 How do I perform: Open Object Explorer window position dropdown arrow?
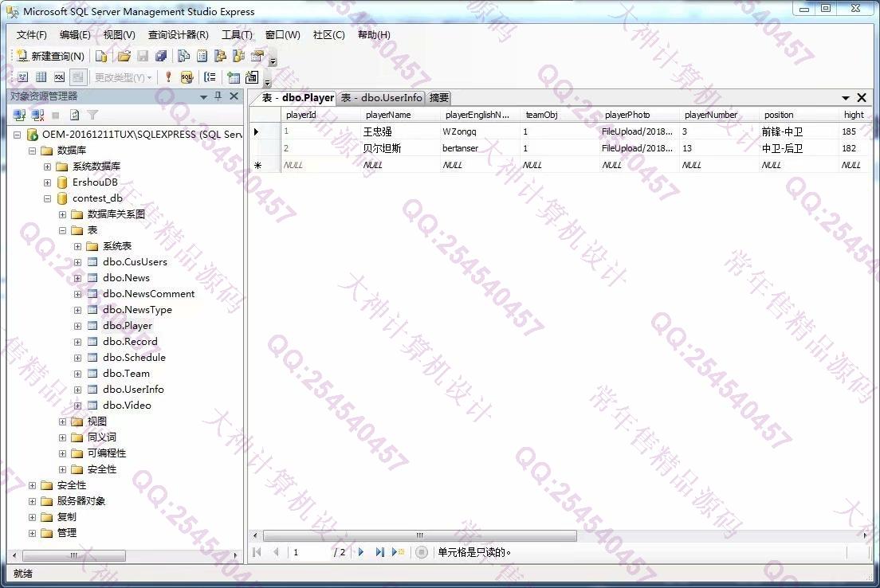pos(204,97)
